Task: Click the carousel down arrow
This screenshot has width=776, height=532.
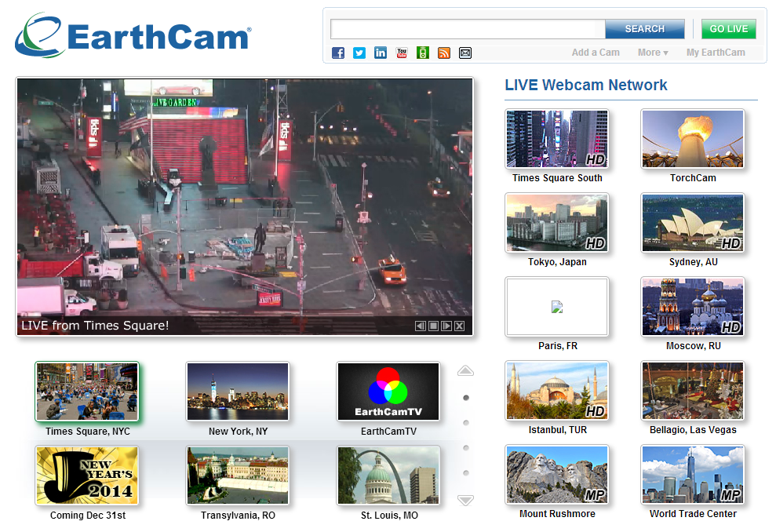Action: [466, 501]
